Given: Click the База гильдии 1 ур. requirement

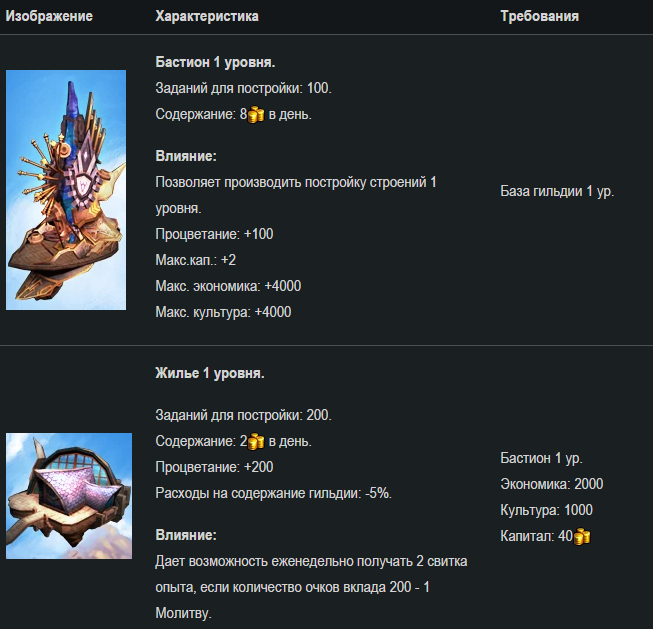Looking at the screenshot, I should pyautogui.click(x=557, y=191).
